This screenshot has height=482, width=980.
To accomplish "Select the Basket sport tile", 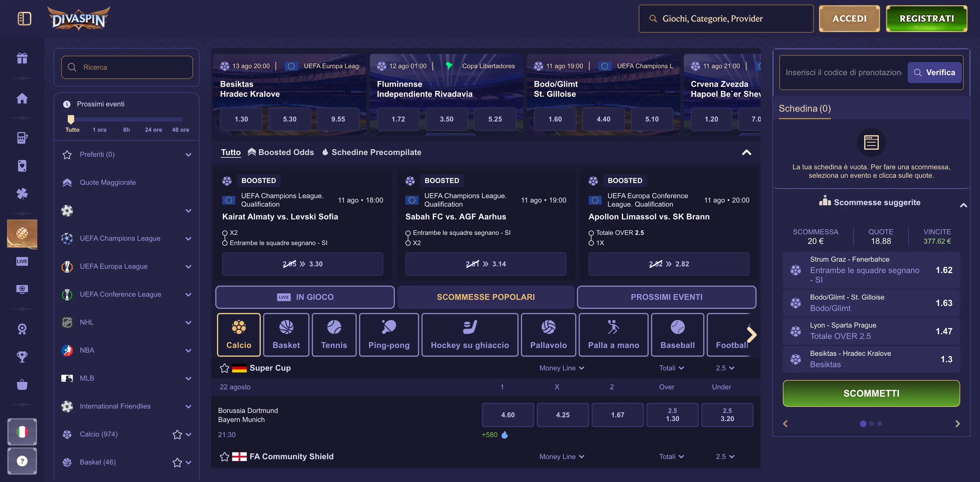I will tap(286, 335).
